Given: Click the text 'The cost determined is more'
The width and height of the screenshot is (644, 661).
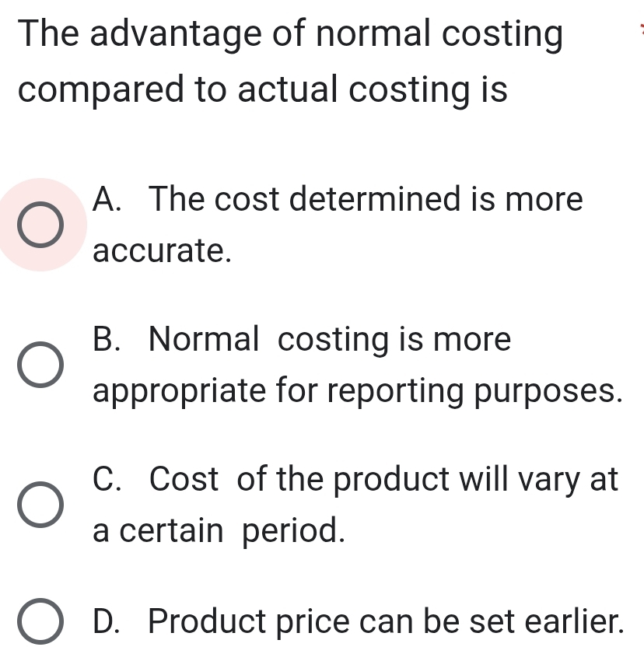Looking at the screenshot, I should (366, 200).
